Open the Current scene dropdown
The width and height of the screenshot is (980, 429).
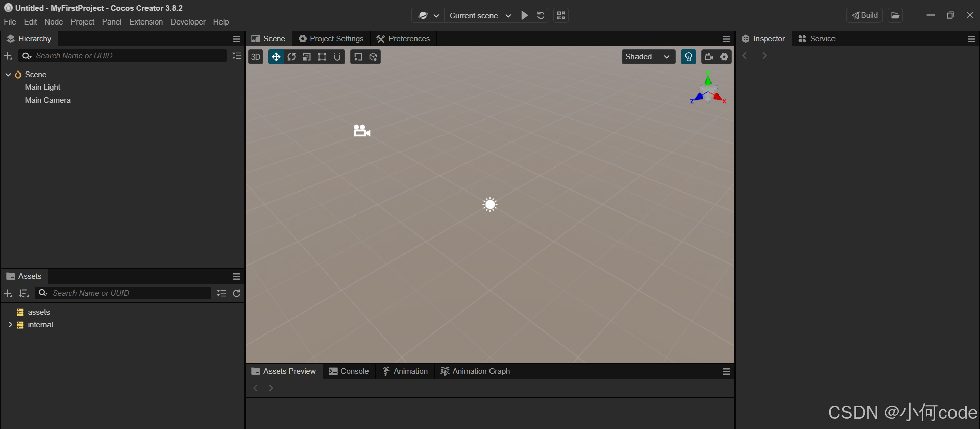[x=480, y=15]
